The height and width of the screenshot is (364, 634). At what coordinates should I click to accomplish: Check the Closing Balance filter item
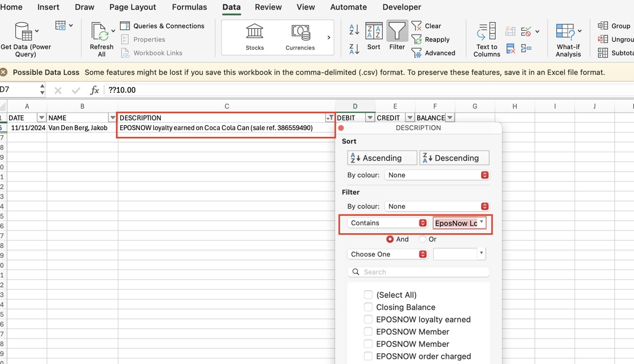(x=368, y=307)
